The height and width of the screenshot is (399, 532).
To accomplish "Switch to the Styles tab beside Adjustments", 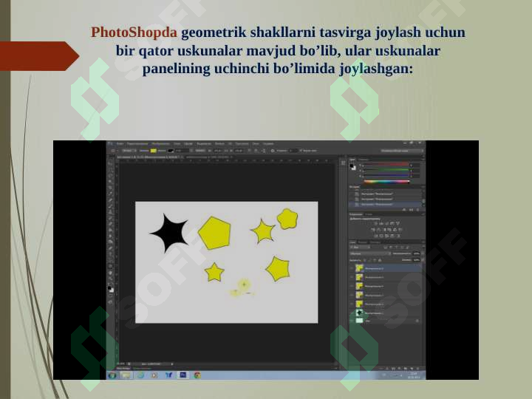I will 369,214.
